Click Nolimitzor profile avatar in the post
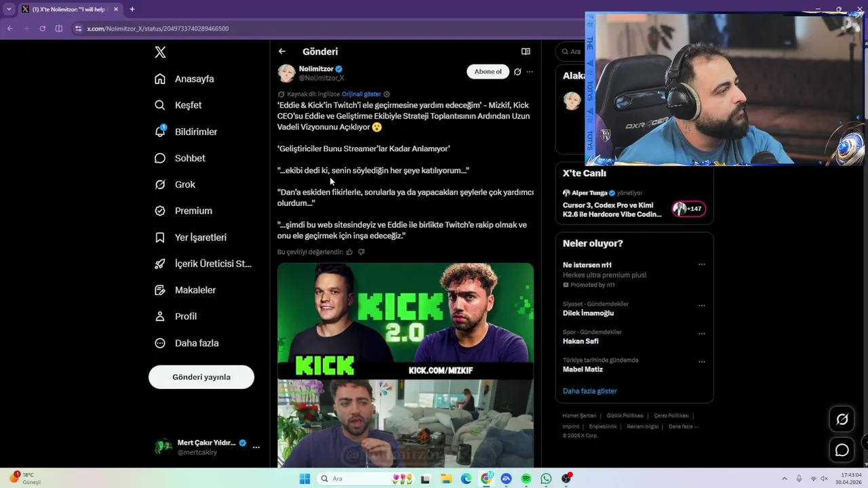This screenshot has height=488, width=868. coord(286,73)
